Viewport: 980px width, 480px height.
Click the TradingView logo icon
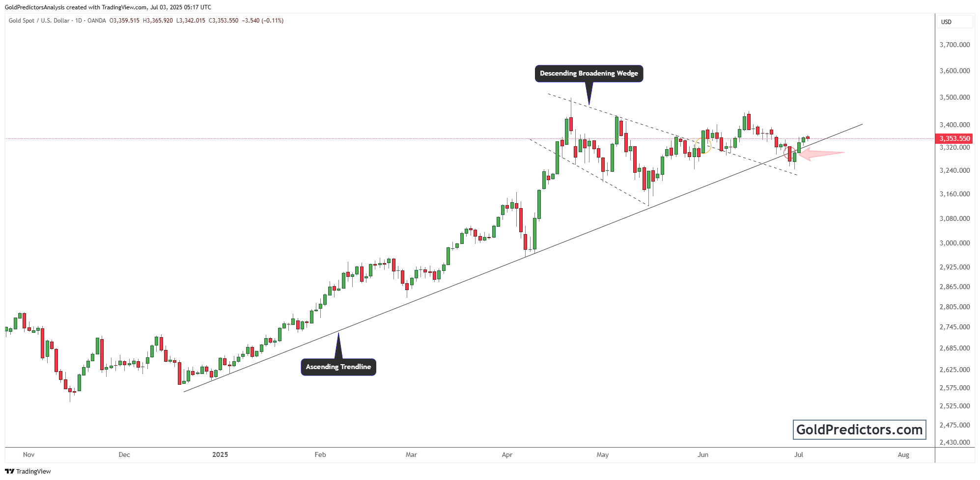click(10, 471)
